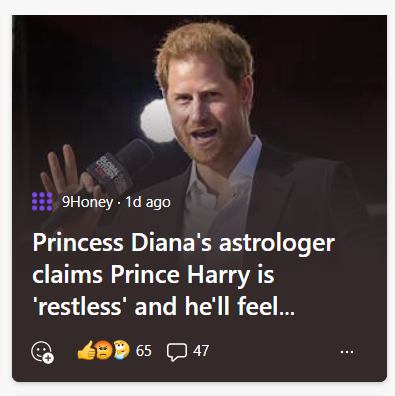Click the thumbs up reaction emoji
The height and width of the screenshot is (396, 395).
[x=86, y=350]
